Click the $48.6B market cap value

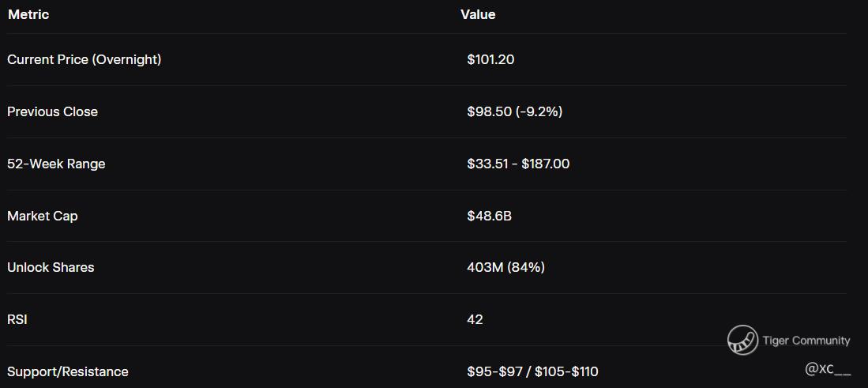[489, 216]
